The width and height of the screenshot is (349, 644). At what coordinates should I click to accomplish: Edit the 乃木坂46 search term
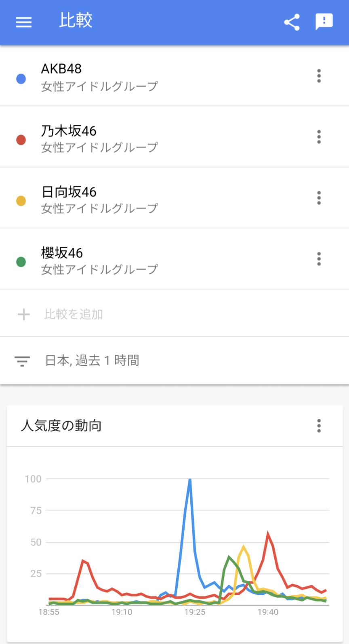pos(69,131)
